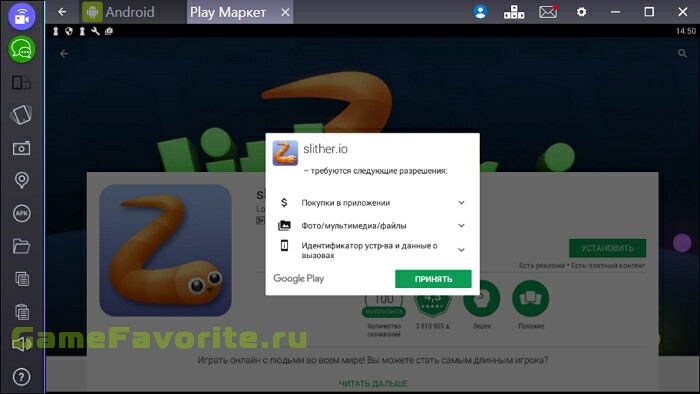Screen dimensions: 700x394
Task: Click the wrench icon in status bar
Action: point(95,31)
